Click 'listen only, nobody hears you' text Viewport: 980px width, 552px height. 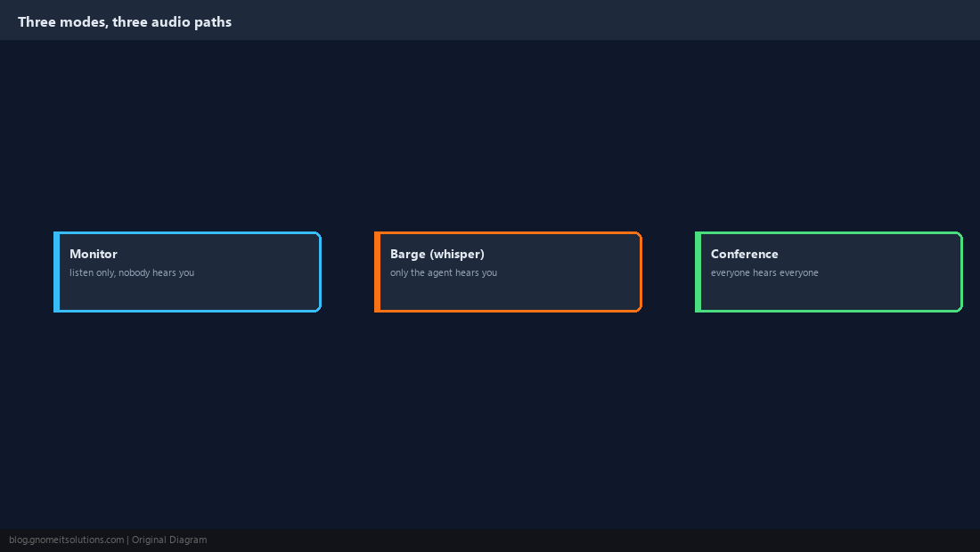click(132, 272)
